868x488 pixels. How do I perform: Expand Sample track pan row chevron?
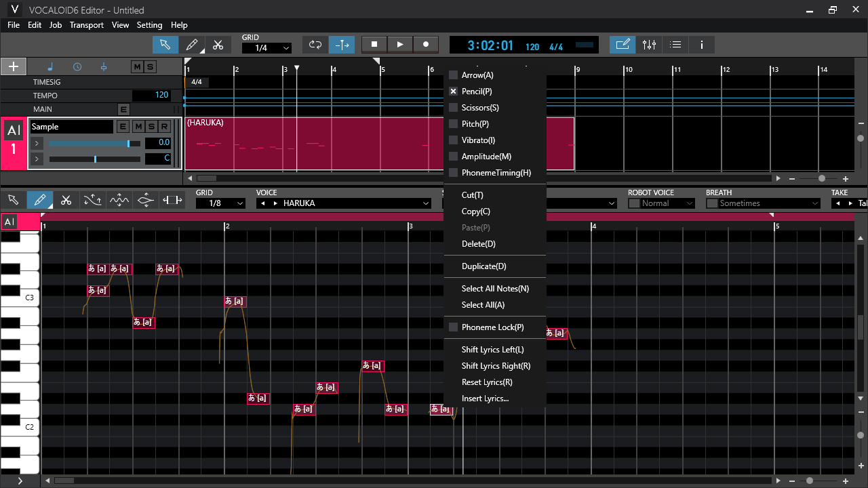click(x=37, y=159)
